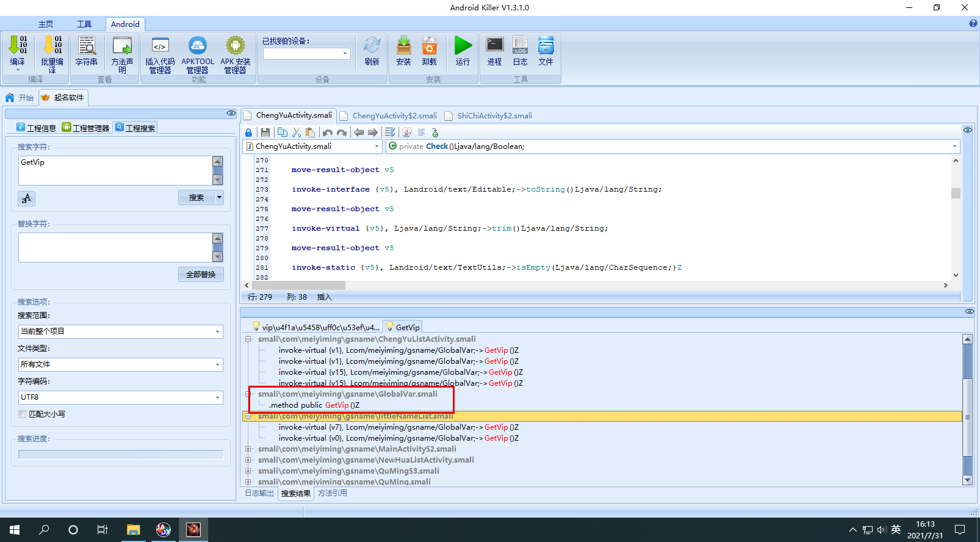This screenshot has height=542, width=980.
Task: Click the 全部替换 replace all button
Action: click(x=201, y=275)
